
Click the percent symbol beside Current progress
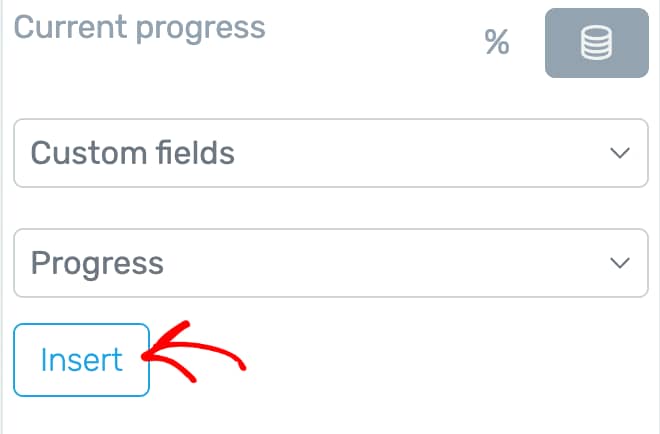(x=497, y=42)
